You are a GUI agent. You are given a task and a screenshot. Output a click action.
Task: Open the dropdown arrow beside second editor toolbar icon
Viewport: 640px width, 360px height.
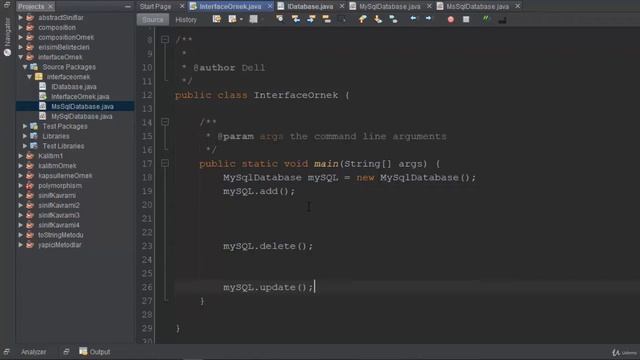(x=242, y=19)
